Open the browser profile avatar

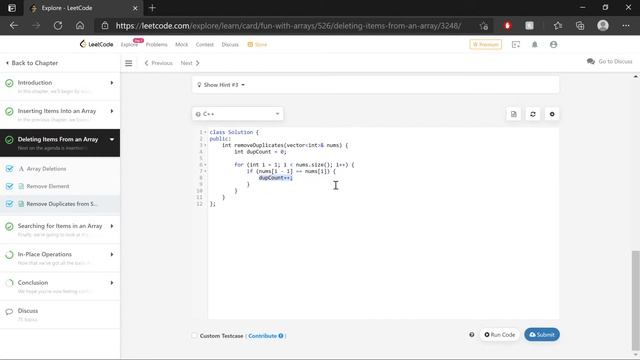tap(603, 26)
